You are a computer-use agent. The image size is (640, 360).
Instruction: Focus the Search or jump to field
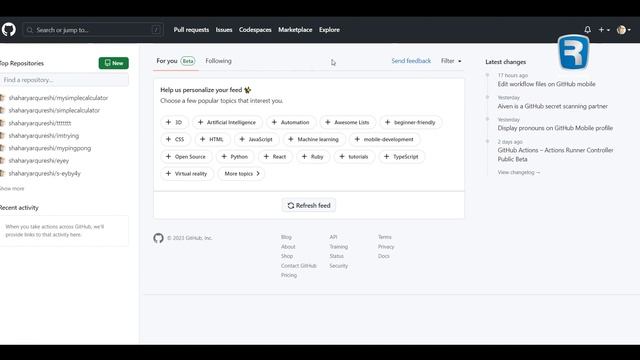[93, 30]
